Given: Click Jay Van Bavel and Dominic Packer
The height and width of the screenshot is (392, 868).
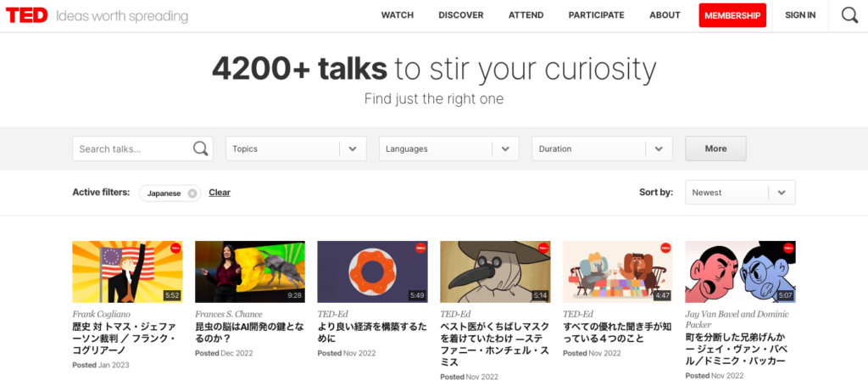Looking at the screenshot, I should click(737, 319).
